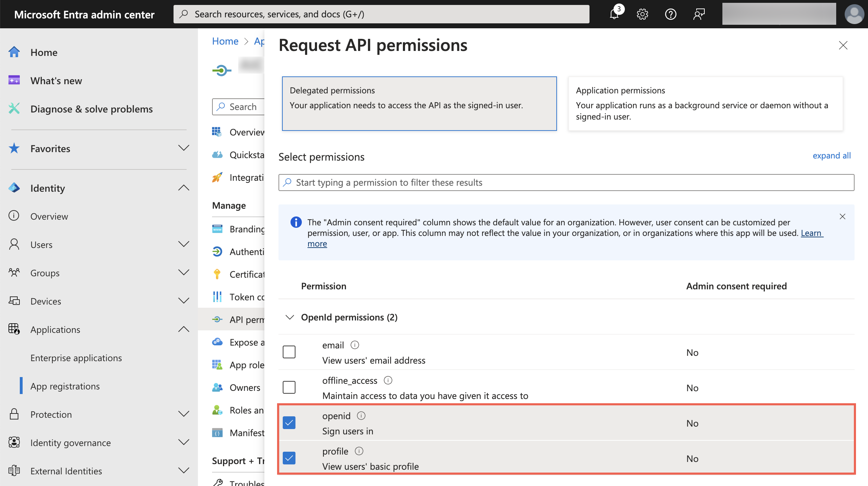Check the offline_access permission

click(289, 387)
